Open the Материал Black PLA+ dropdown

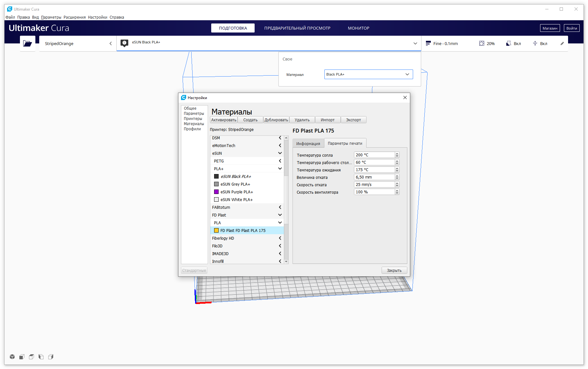(368, 74)
